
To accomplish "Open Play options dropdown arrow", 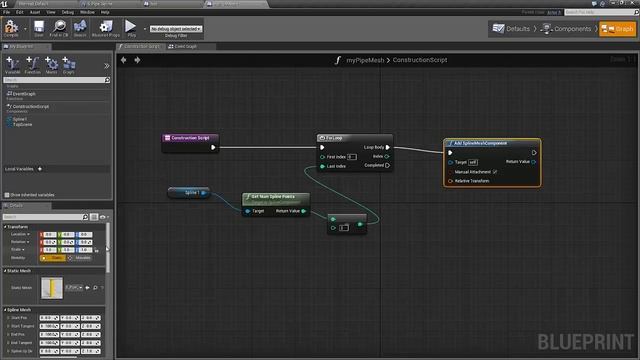I will [144, 29].
